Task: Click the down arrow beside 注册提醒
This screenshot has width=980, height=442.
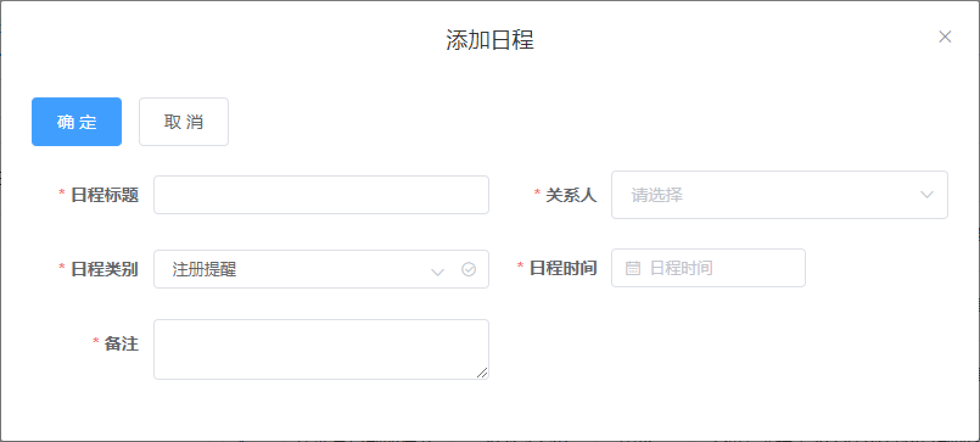Action: (438, 272)
